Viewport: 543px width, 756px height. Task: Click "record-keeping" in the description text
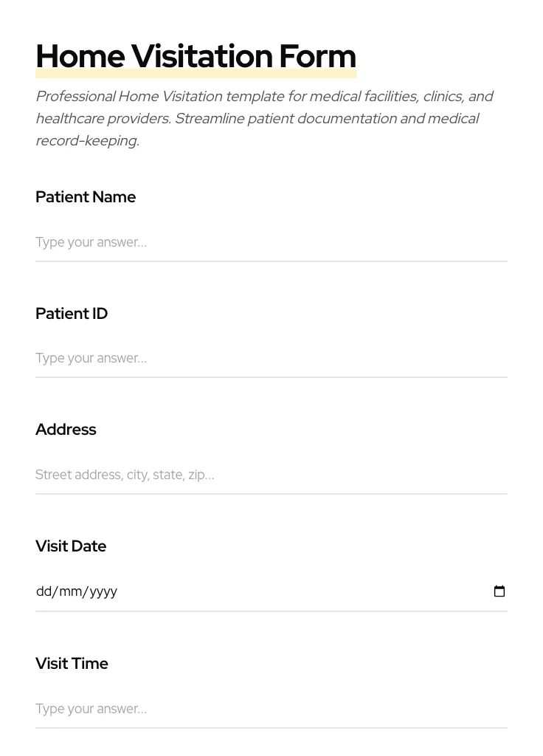86,141
